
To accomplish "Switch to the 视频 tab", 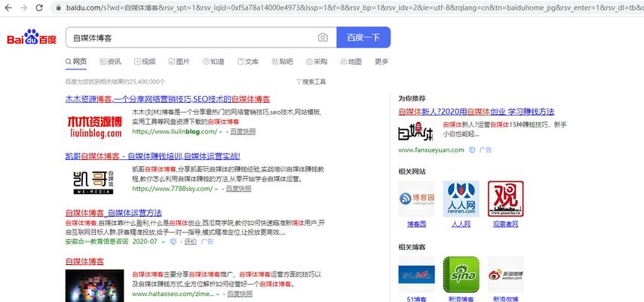I will coord(145,62).
